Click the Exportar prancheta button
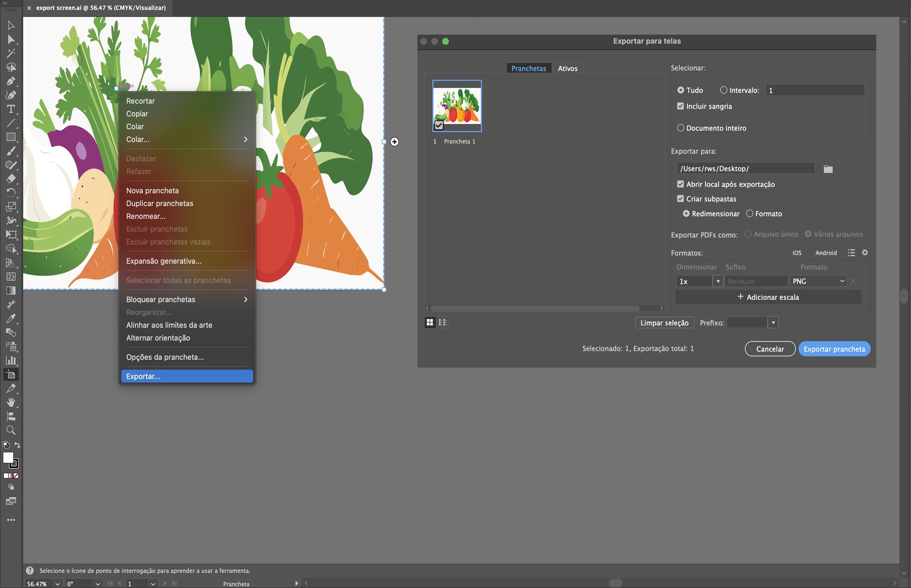 834,349
